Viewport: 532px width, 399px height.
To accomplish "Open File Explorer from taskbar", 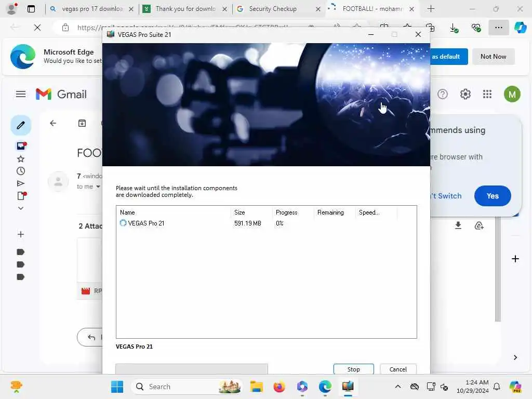I will coord(257,387).
